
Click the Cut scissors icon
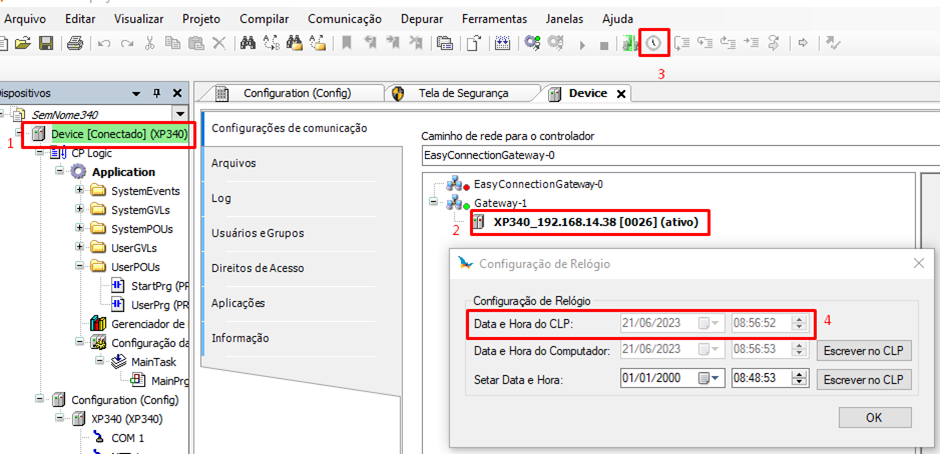pos(150,43)
